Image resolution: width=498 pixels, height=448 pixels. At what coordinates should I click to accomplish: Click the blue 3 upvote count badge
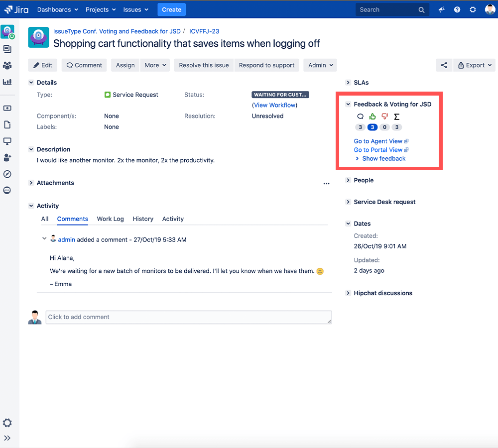[373, 127]
